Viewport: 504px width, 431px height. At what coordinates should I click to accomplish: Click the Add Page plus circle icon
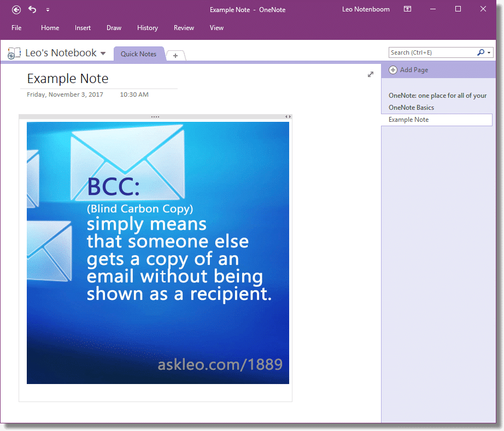393,70
